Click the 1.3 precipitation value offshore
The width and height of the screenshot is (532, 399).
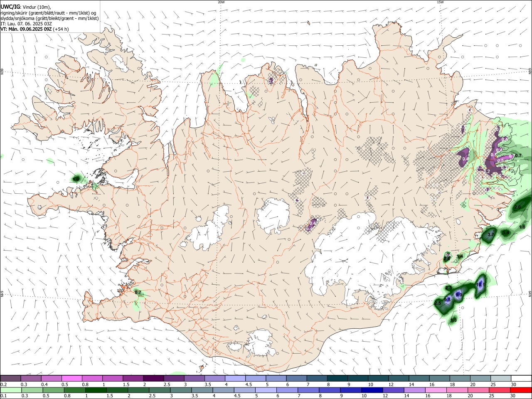point(453,320)
